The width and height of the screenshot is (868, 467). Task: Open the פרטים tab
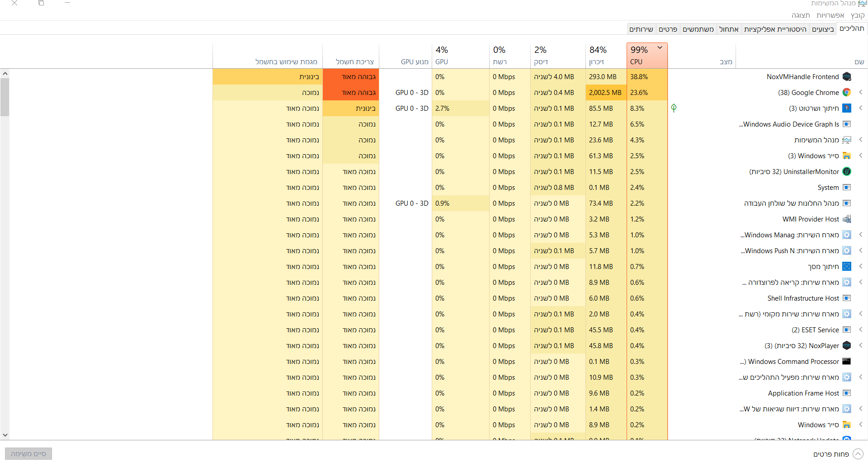(x=668, y=29)
